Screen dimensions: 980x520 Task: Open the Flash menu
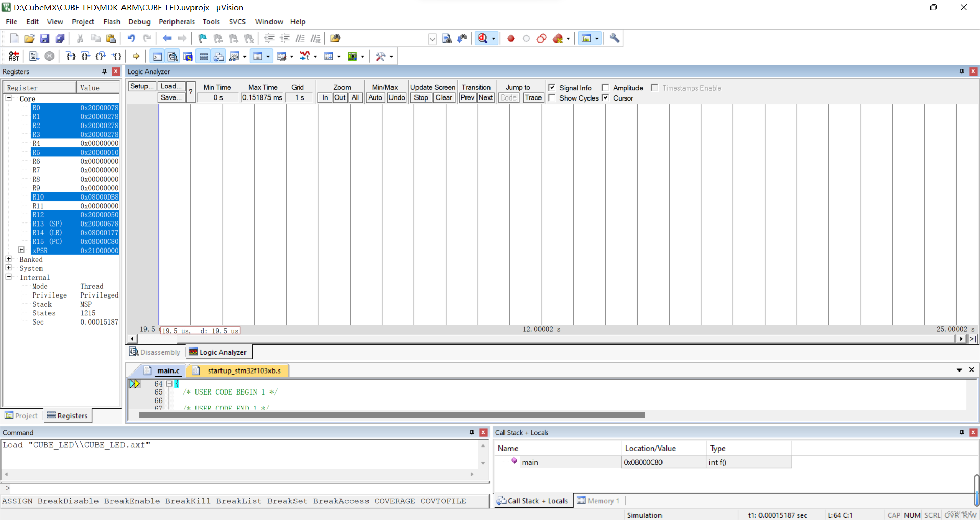click(112, 22)
